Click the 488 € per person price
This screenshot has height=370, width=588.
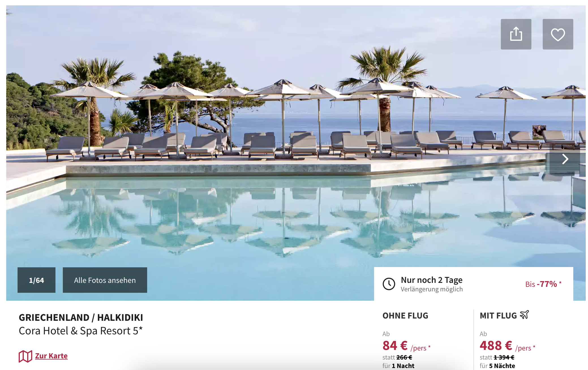[x=507, y=346]
